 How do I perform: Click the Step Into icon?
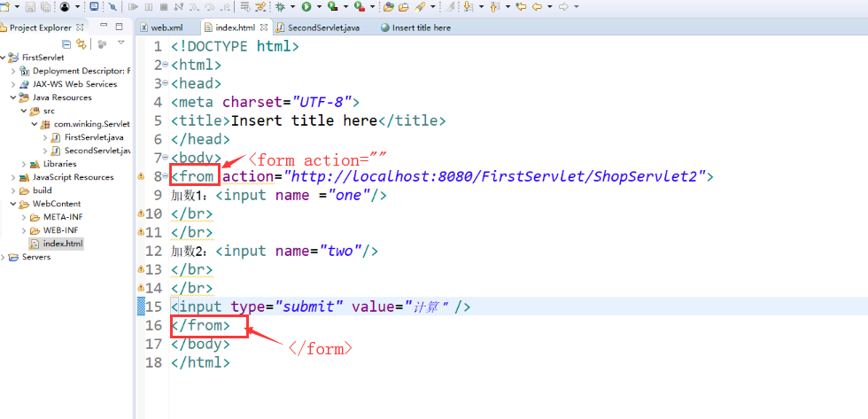(x=194, y=6)
